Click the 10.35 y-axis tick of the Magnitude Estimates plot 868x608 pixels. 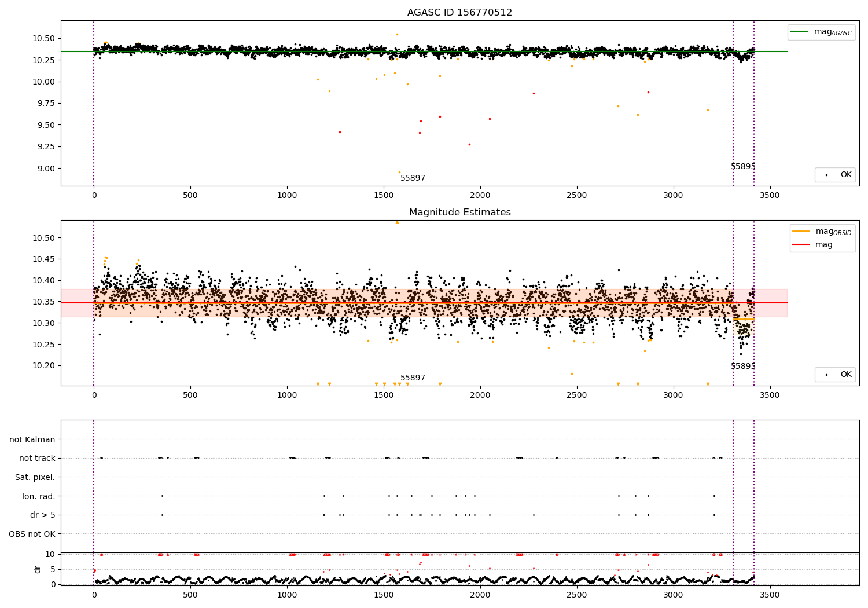43,302
